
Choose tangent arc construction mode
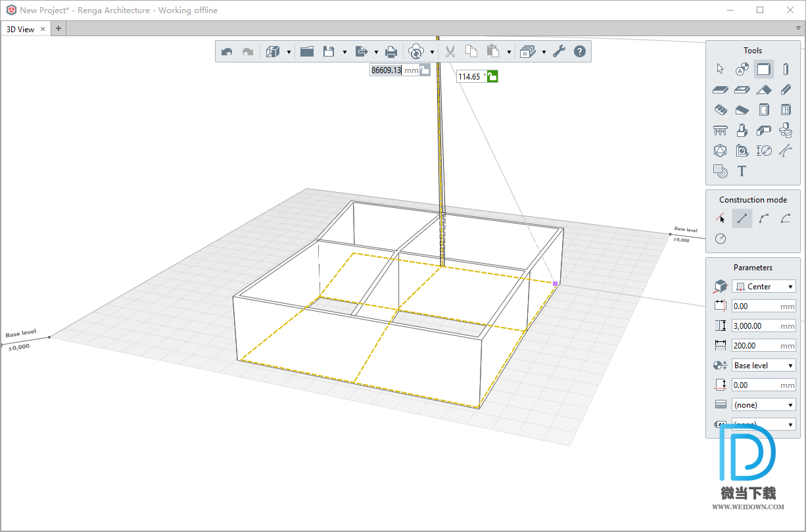pos(786,218)
